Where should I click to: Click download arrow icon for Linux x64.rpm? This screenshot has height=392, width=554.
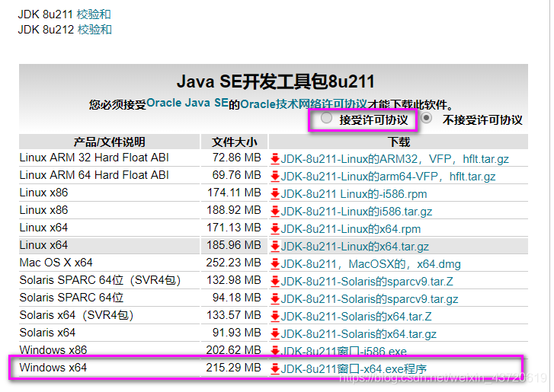[275, 229]
